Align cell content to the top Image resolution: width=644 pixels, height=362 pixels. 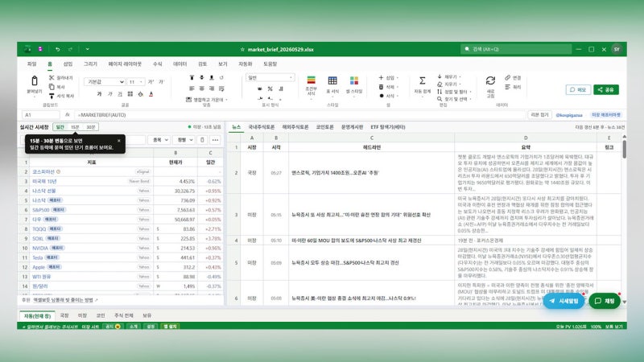click(x=192, y=77)
